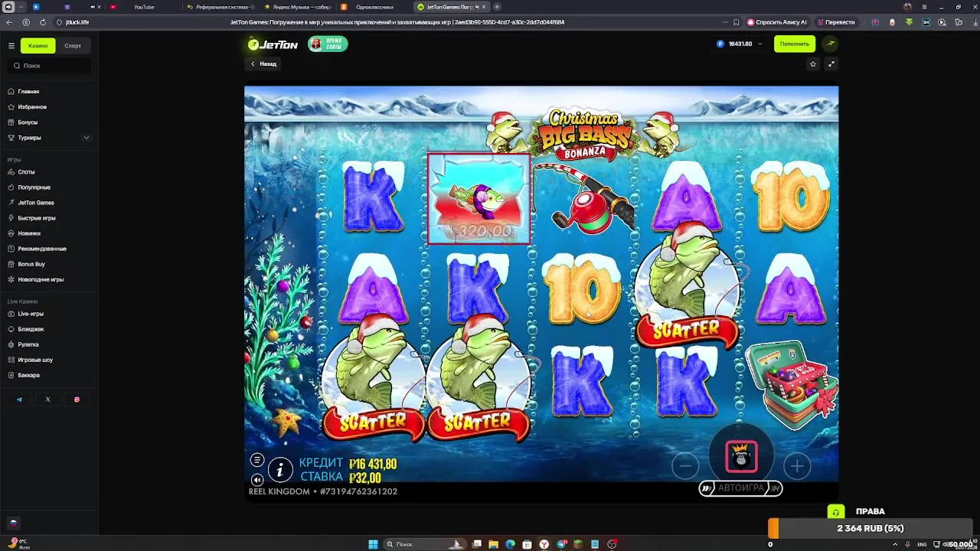Switch to the Казино tab
Viewport: 980px width, 551px height.
click(38, 46)
